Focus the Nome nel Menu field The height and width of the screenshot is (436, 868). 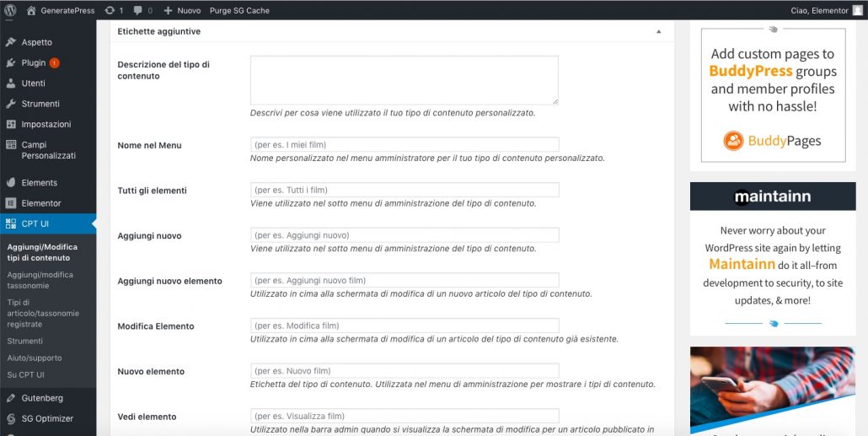point(405,144)
